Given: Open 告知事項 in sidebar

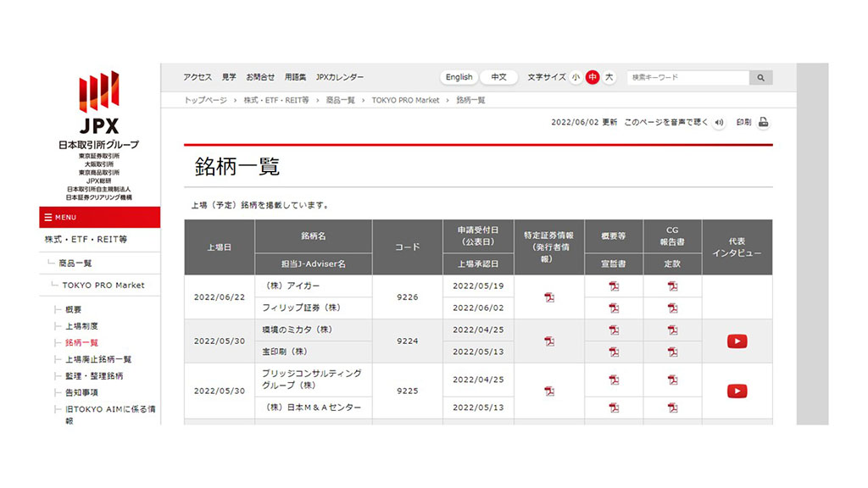Looking at the screenshot, I should coord(81,393).
